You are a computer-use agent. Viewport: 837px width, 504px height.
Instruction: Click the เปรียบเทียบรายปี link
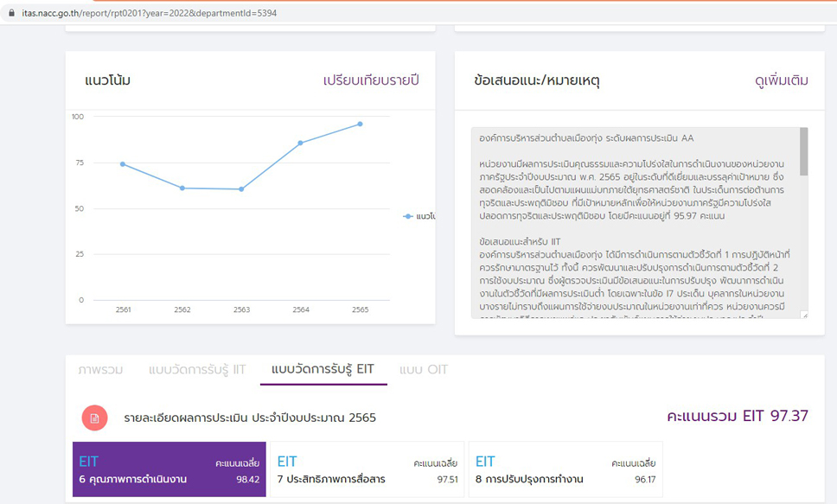coord(370,80)
